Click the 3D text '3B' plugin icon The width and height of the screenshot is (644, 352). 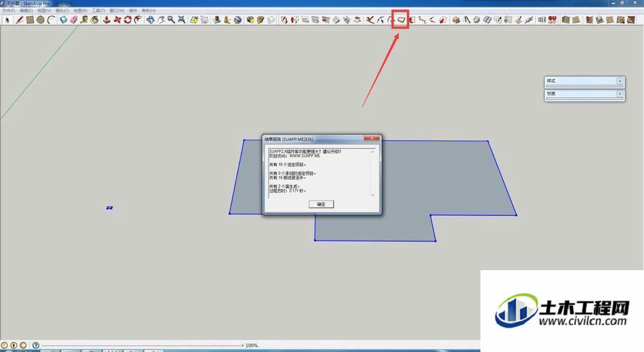tap(542, 20)
